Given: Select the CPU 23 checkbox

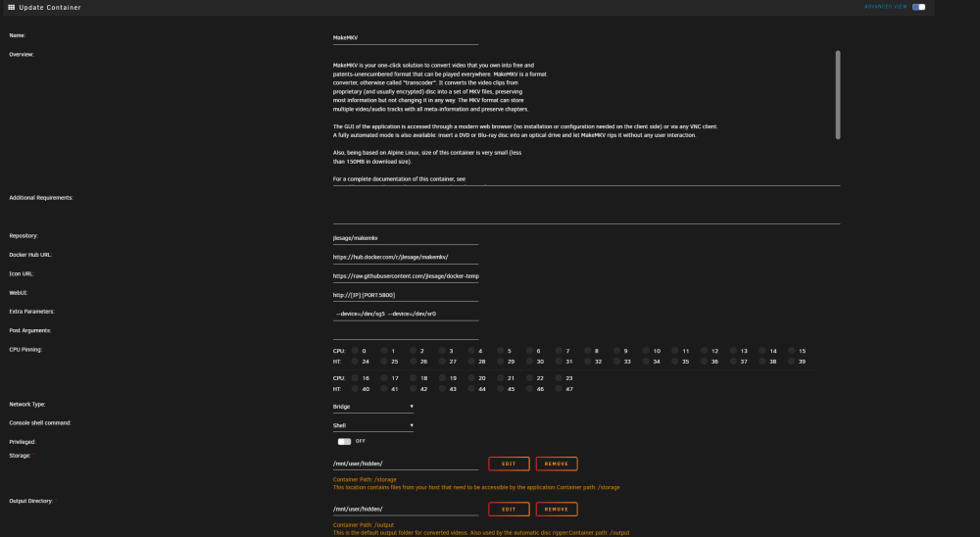Looking at the screenshot, I should [x=559, y=378].
